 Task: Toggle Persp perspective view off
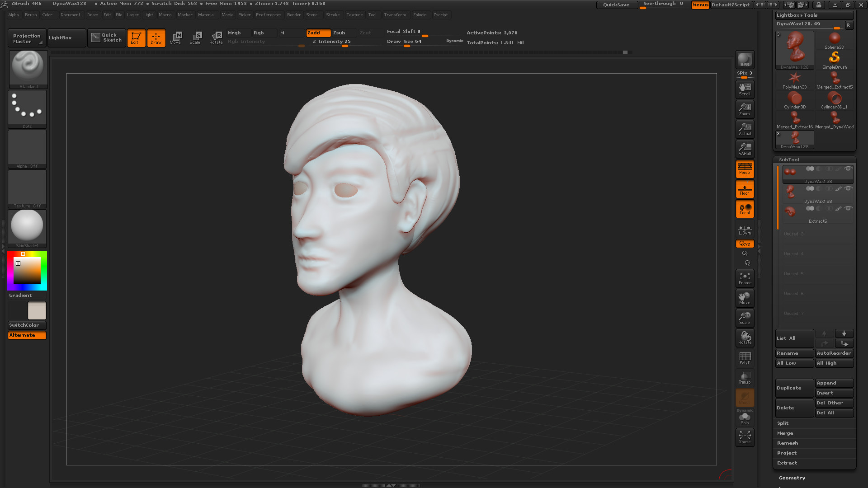click(744, 169)
